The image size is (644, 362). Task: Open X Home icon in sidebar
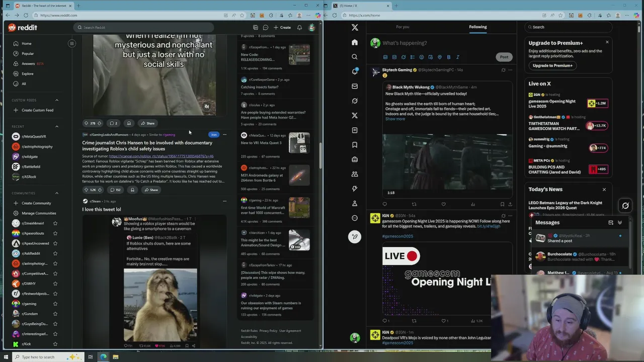click(355, 42)
